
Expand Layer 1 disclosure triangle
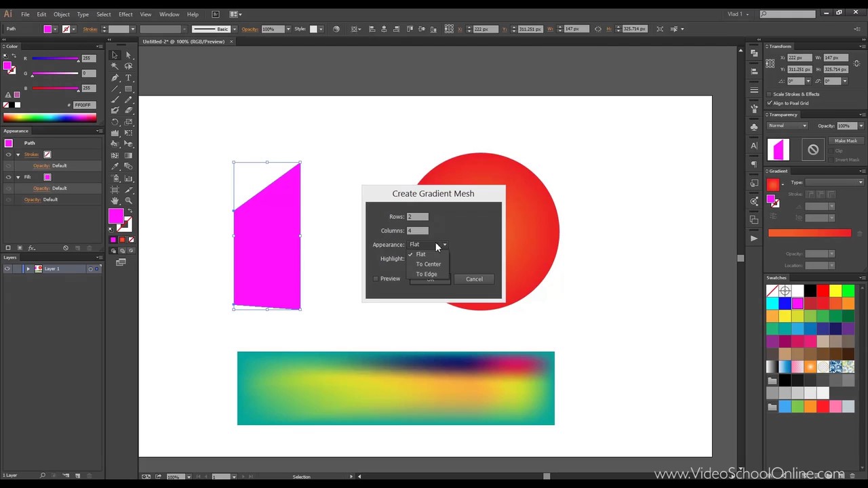point(28,269)
